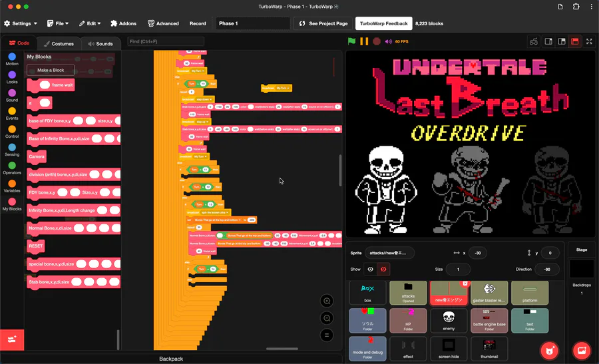
Task: Click See Project Page button
Action: 323,23
